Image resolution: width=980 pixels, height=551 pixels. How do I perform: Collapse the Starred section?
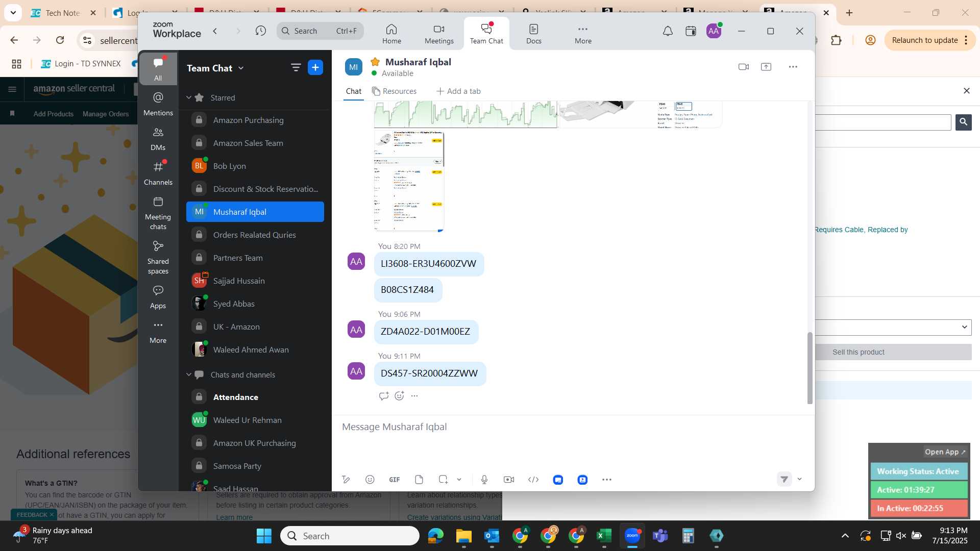pyautogui.click(x=189, y=97)
